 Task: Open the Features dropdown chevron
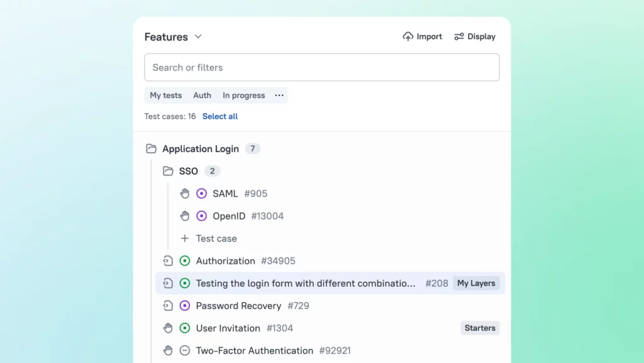[x=198, y=36]
